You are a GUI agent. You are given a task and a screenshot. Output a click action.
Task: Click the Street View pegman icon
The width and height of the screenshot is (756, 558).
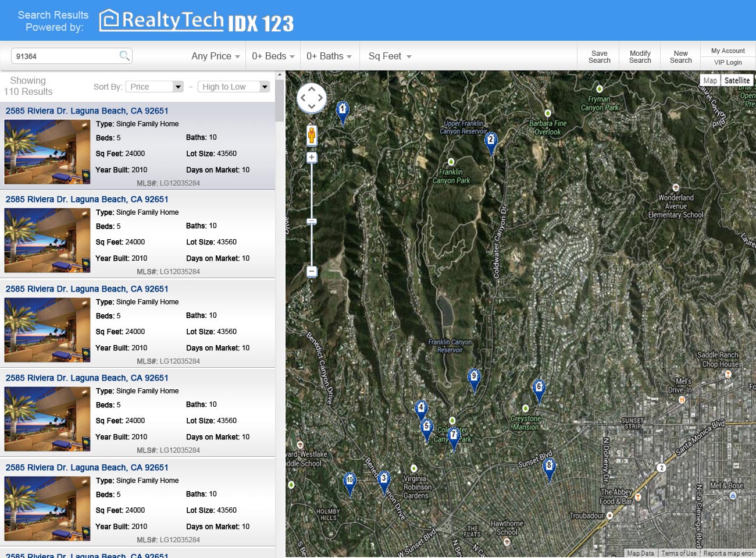click(x=312, y=136)
